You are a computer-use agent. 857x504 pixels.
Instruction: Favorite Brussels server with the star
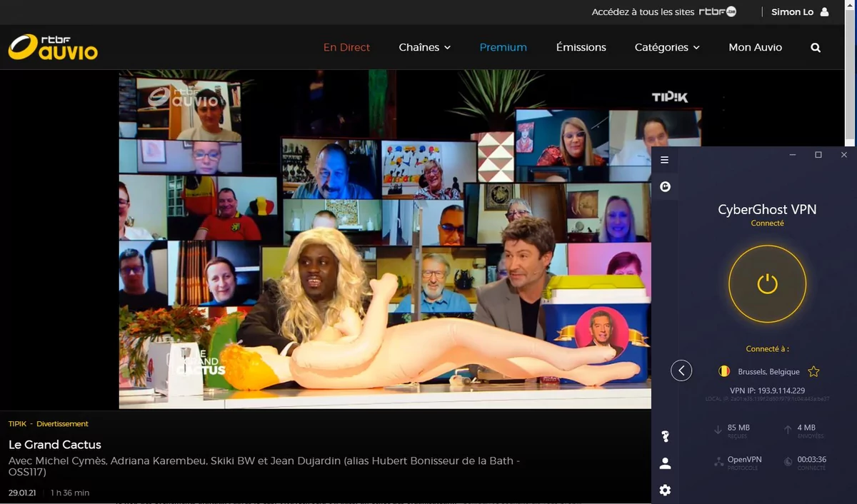click(813, 371)
